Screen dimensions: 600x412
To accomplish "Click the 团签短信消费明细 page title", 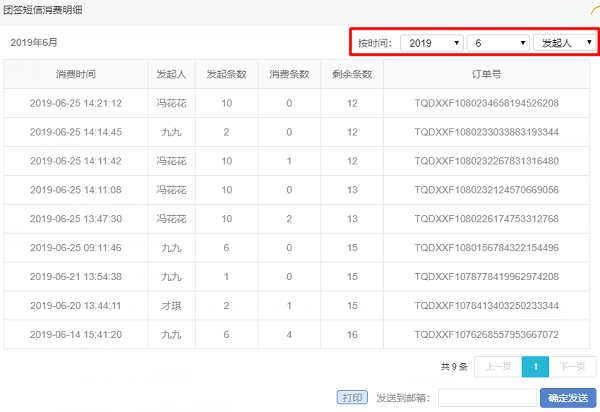I will click(x=42, y=10).
